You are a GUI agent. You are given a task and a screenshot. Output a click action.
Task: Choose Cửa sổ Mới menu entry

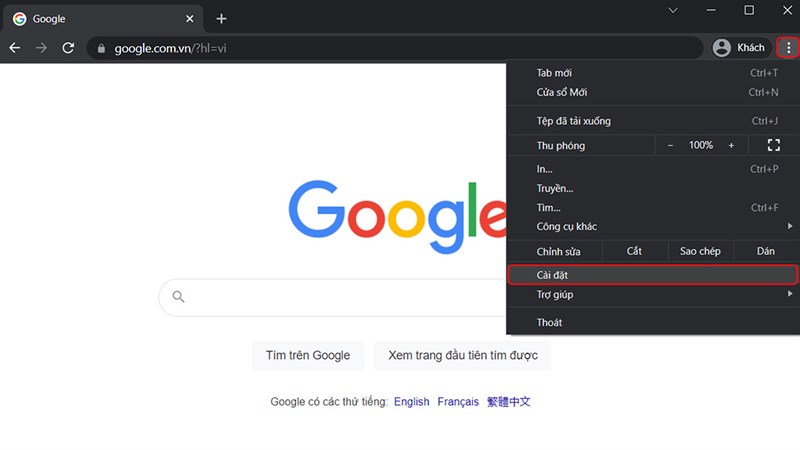[653, 92]
